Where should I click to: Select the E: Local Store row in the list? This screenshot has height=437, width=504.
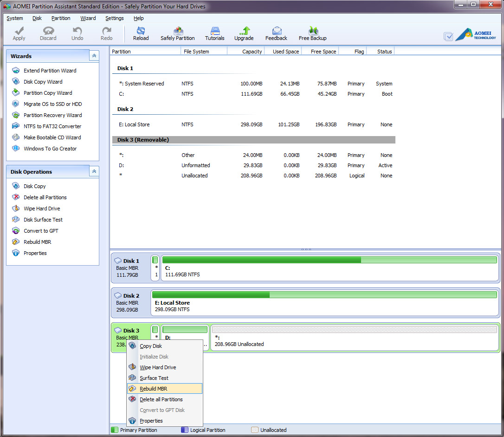coord(134,124)
